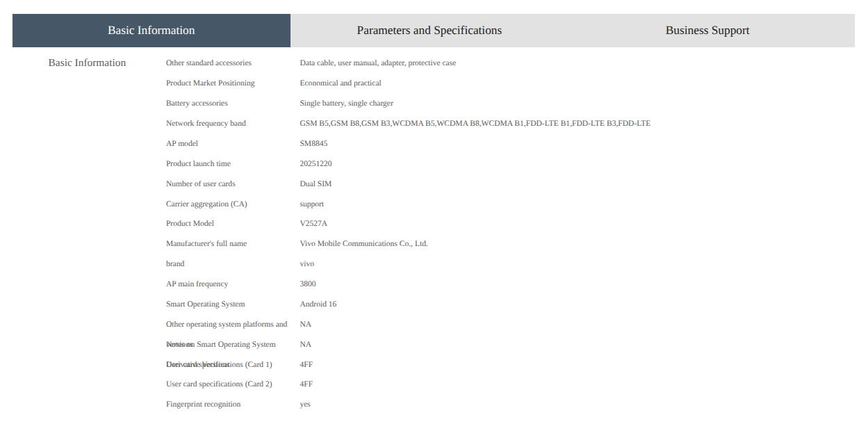Click the Network frequency band label
The image size is (868, 424).
point(206,123)
